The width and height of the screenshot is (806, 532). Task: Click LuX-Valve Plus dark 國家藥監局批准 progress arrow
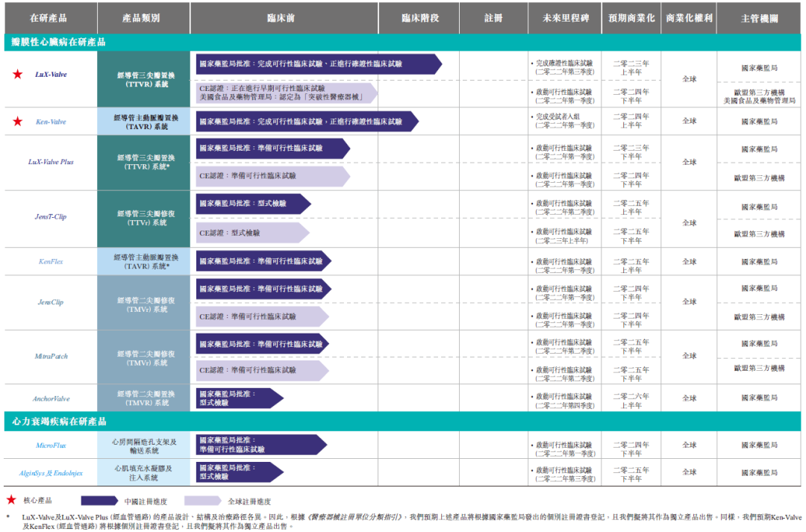pos(273,148)
